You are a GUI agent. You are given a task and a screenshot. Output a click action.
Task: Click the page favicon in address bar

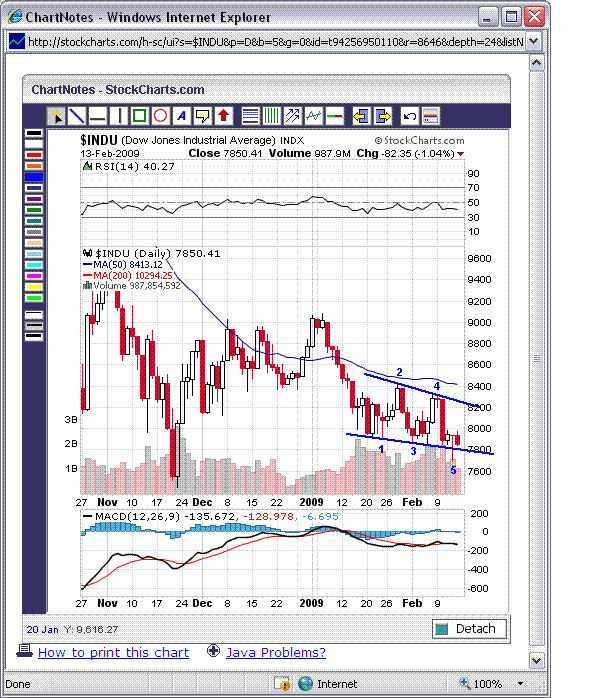click(17, 42)
